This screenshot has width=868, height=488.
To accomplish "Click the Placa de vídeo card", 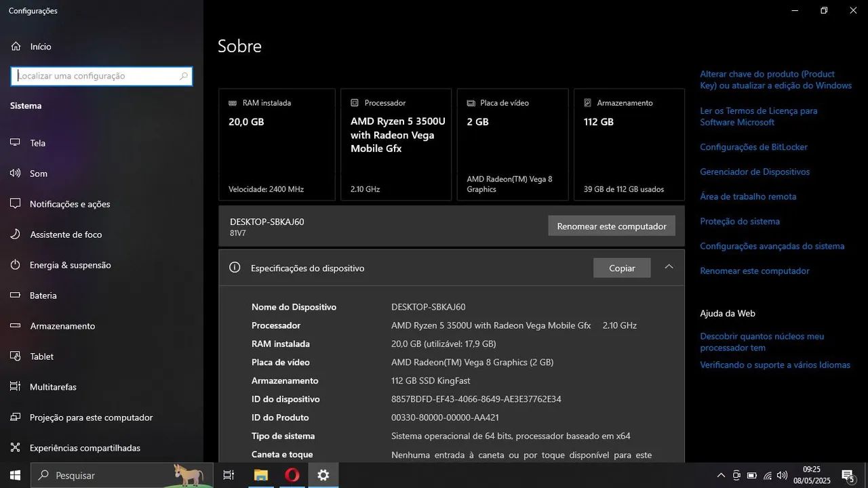I will [513, 144].
